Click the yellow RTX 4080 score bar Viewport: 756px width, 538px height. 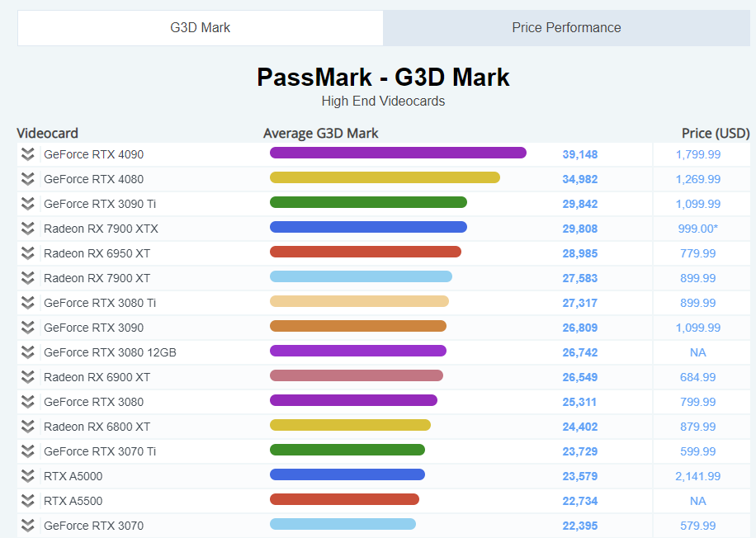tap(385, 177)
